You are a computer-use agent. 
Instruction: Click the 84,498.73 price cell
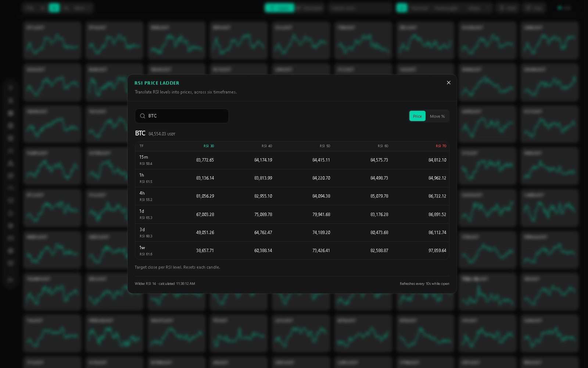click(x=379, y=178)
